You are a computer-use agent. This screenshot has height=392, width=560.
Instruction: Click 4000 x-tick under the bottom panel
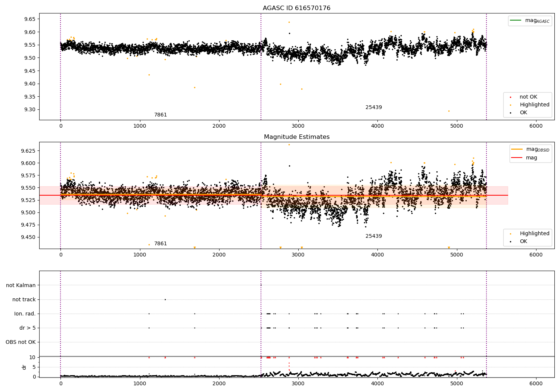pyautogui.click(x=377, y=383)
